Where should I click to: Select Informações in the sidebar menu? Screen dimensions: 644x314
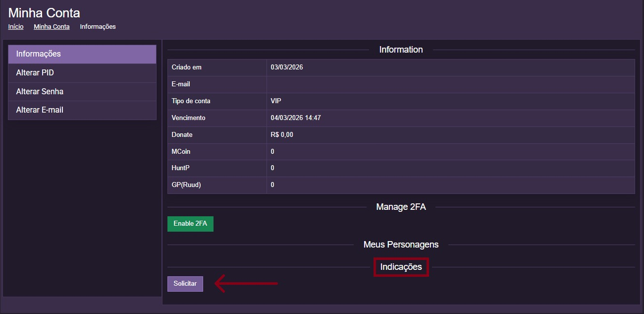click(82, 54)
